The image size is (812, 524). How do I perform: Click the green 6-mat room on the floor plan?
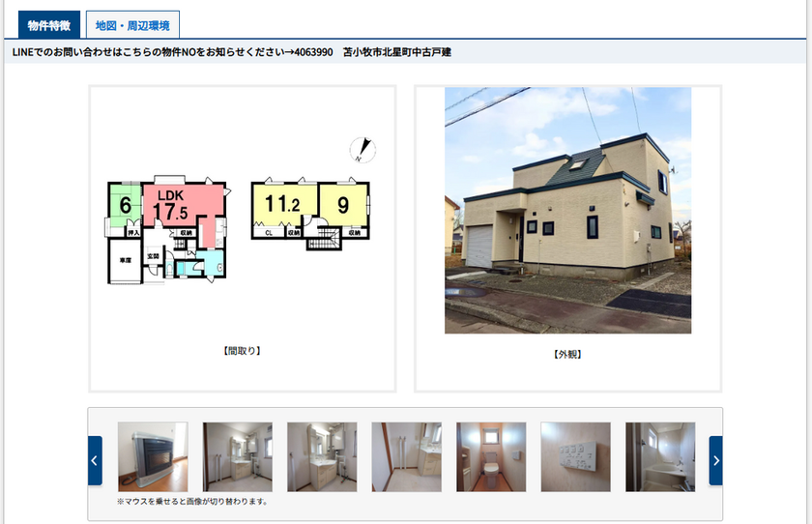(126, 205)
